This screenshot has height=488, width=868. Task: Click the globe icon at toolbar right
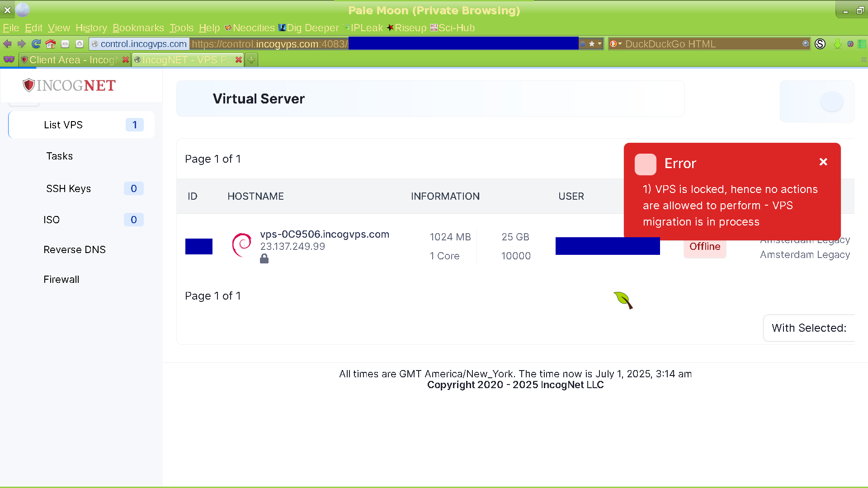tap(850, 44)
